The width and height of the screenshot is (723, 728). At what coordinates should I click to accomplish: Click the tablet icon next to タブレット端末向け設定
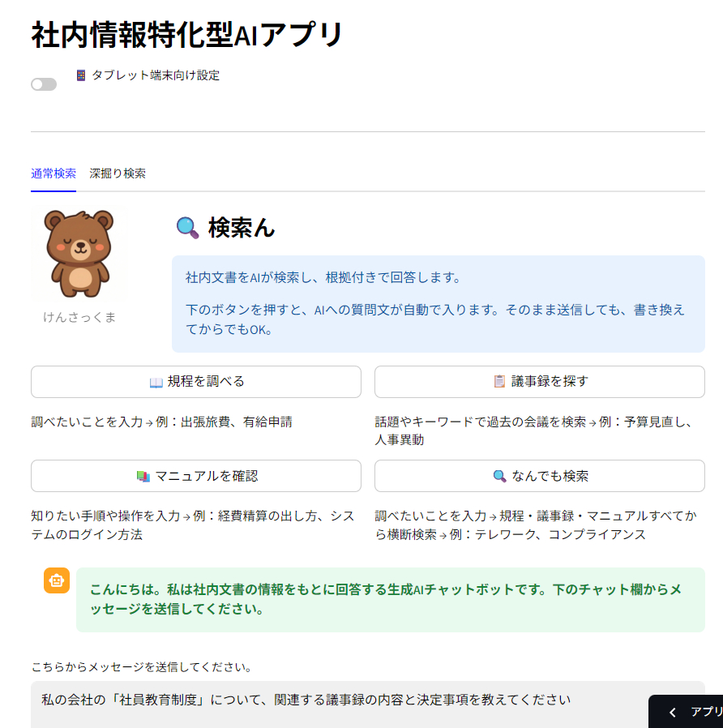pos(81,75)
